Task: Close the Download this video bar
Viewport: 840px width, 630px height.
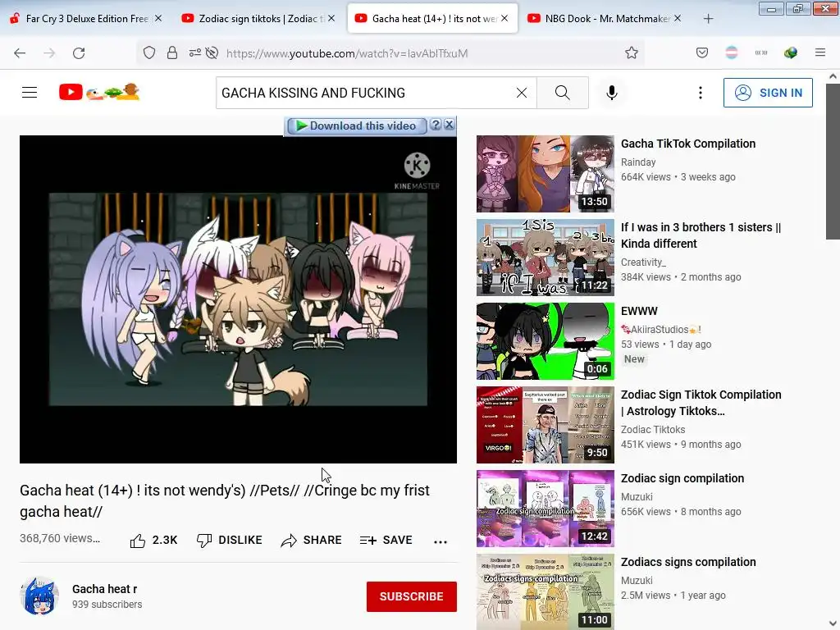Action: click(x=450, y=125)
